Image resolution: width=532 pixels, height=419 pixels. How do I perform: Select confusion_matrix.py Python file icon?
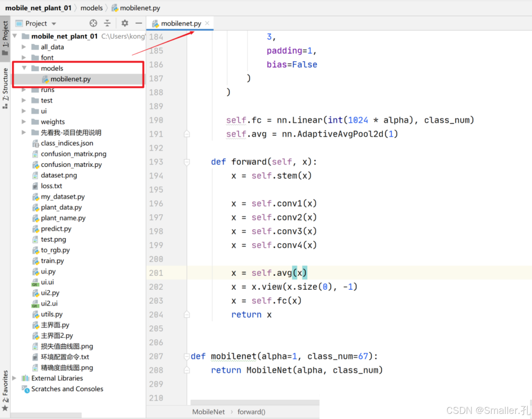point(36,165)
